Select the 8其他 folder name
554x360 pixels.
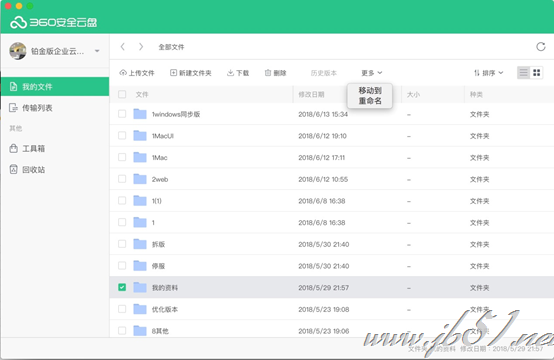(x=160, y=331)
